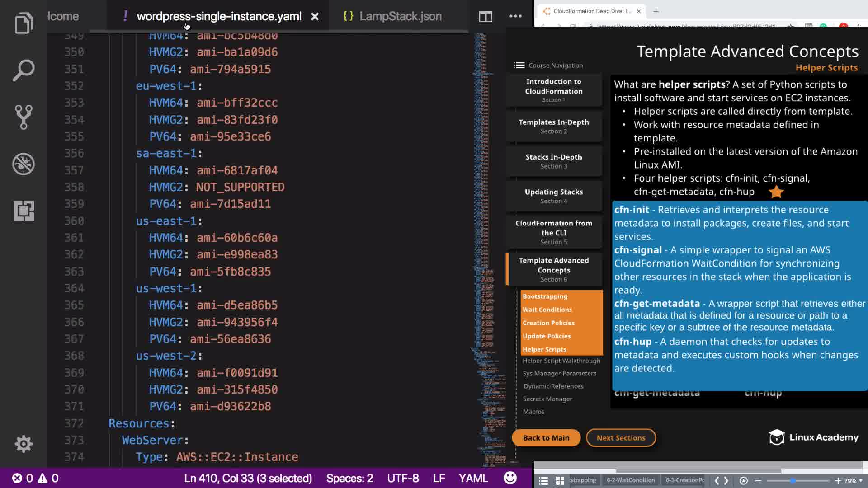Viewport: 868px width, 488px height.
Task: Click the feedback smiley icon
Action: coord(510,478)
